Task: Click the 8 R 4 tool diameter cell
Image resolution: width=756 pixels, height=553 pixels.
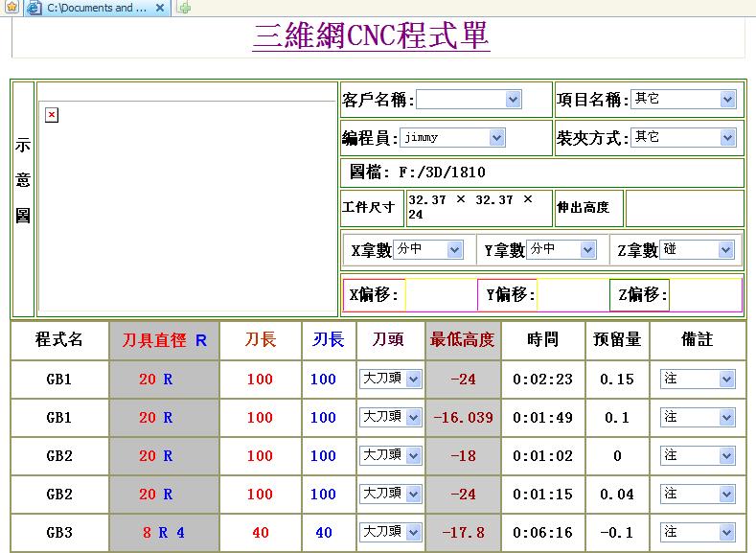Action: click(164, 533)
